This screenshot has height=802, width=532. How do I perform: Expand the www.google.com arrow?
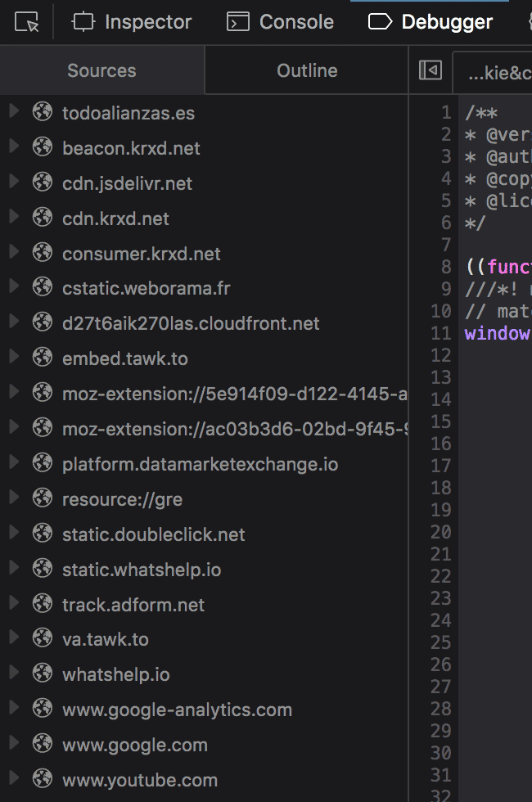tap(15, 744)
